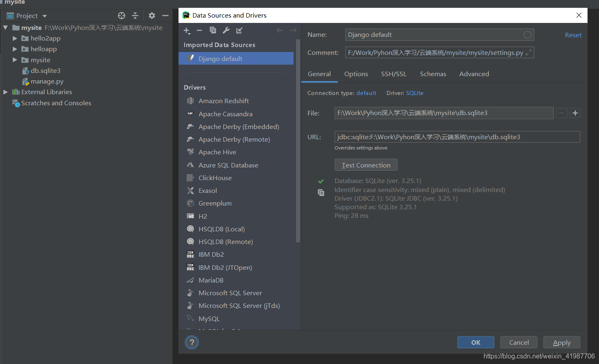This screenshot has width=599, height=364.
Task: Click the Locate in project target icon
Action: pos(122,16)
